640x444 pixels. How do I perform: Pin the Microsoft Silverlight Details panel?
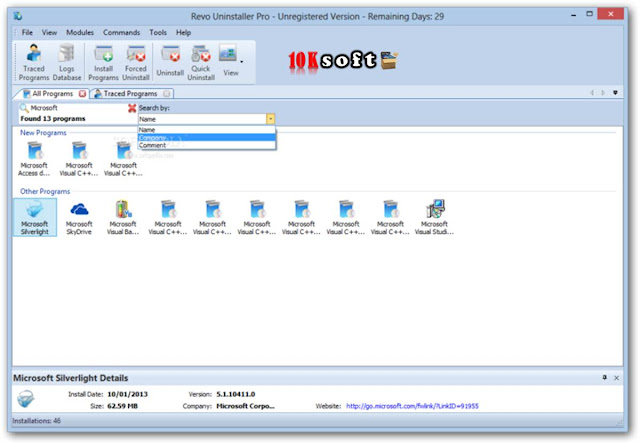pos(604,378)
